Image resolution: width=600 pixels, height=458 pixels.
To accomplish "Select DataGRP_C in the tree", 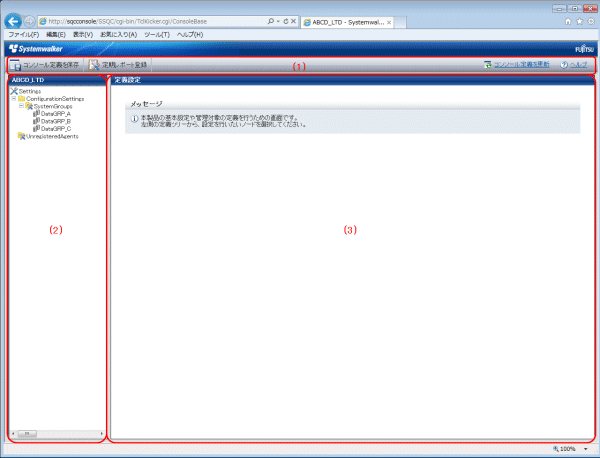I will pos(56,129).
